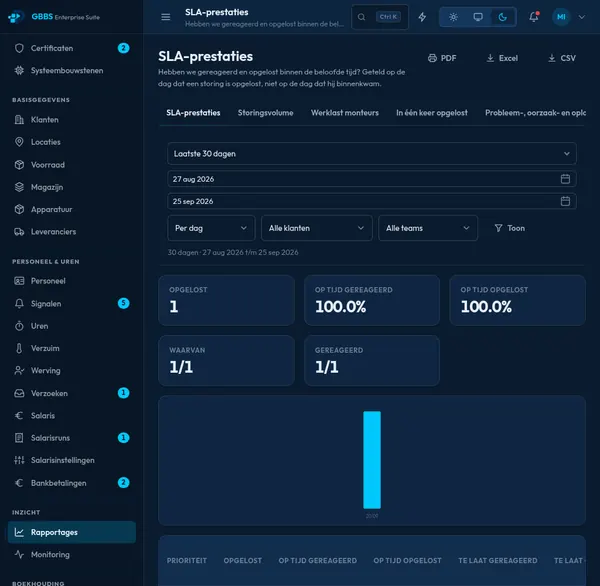The height and width of the screenshot is (586, 600).
Task: Click the OPGELOST table column header
Action: point(243,560)
